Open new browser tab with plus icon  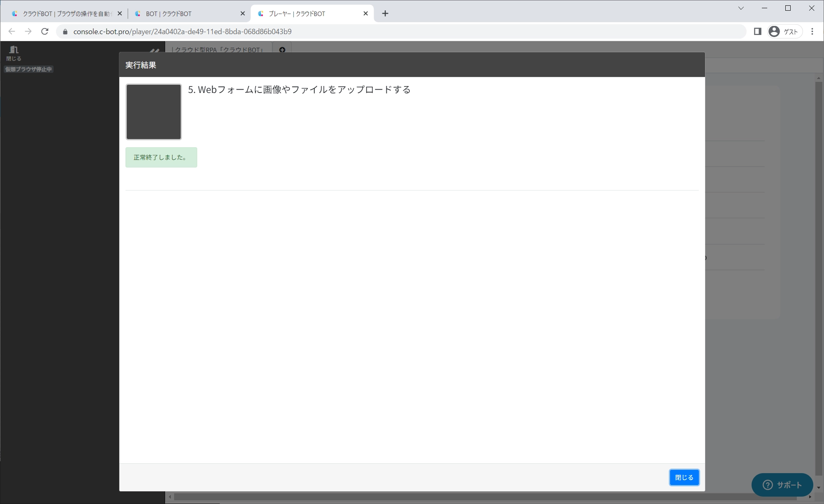[385, 14]
